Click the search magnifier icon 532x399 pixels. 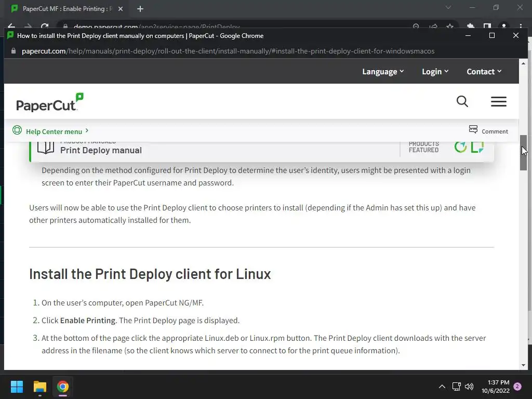462,101
